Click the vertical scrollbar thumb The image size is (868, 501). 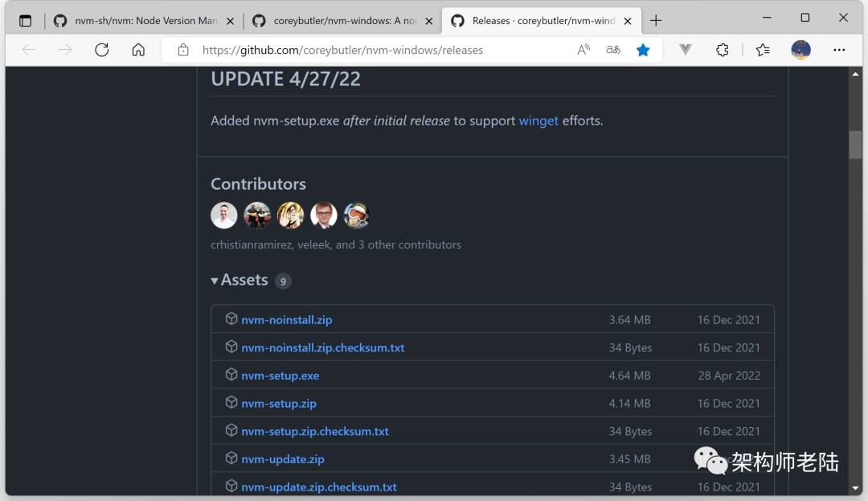click(x=855, y=144)
